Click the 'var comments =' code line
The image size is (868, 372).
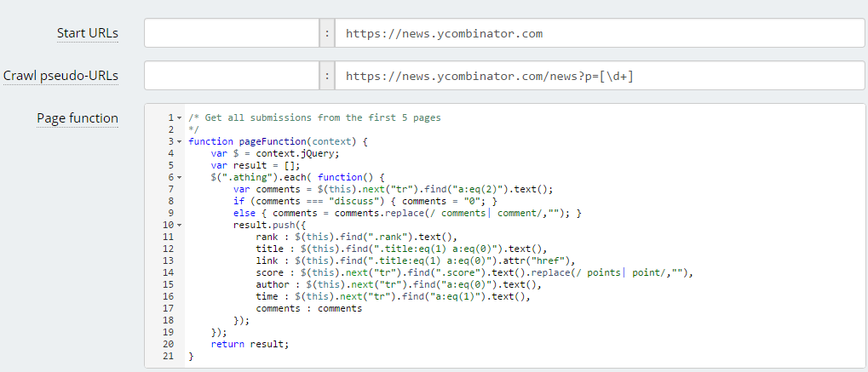393,189
